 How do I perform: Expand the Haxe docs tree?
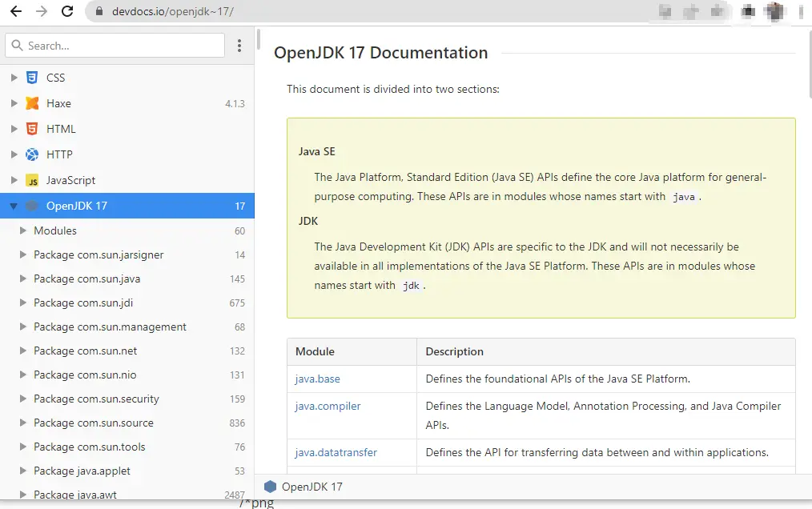14,103
